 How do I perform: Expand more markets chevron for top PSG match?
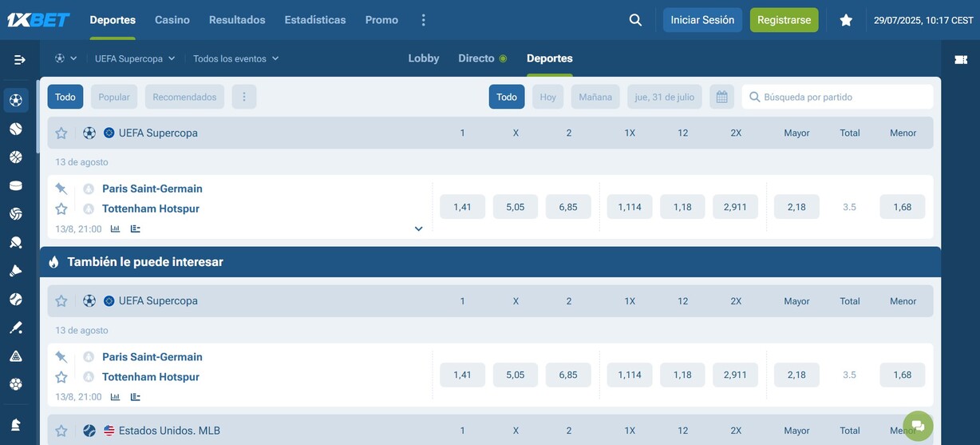(418, 228)
